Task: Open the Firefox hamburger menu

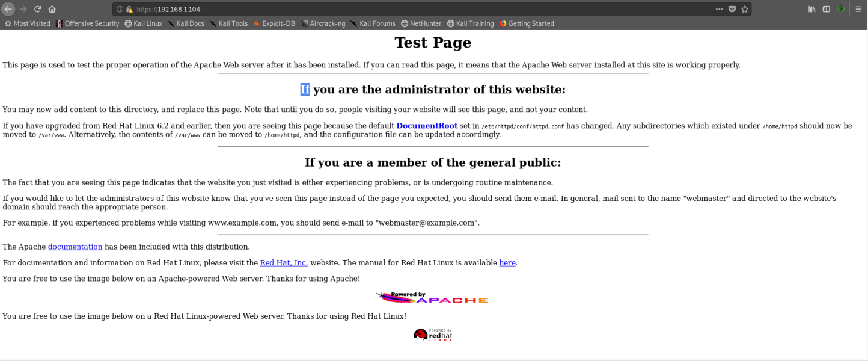Action: pos(858,9)
